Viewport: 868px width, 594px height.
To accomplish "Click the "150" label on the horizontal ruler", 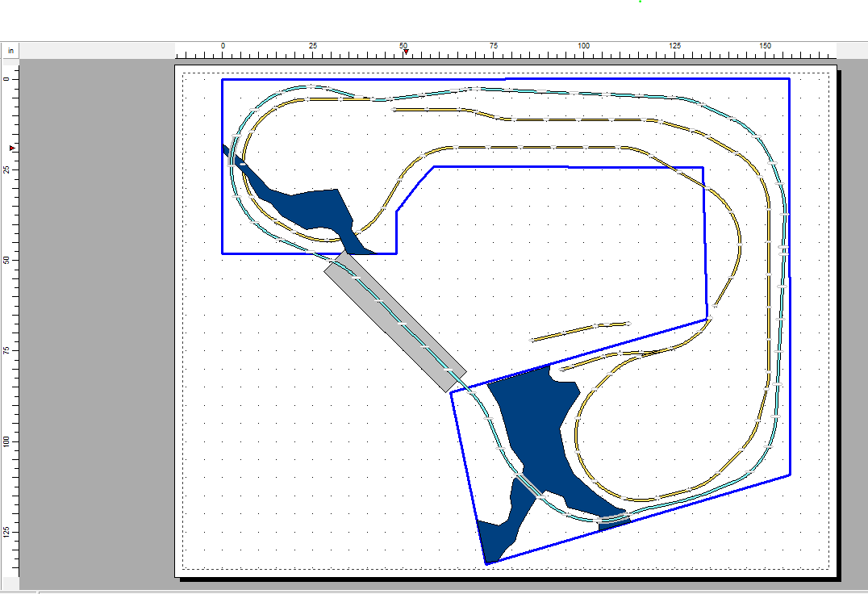I will coord(765,46).
